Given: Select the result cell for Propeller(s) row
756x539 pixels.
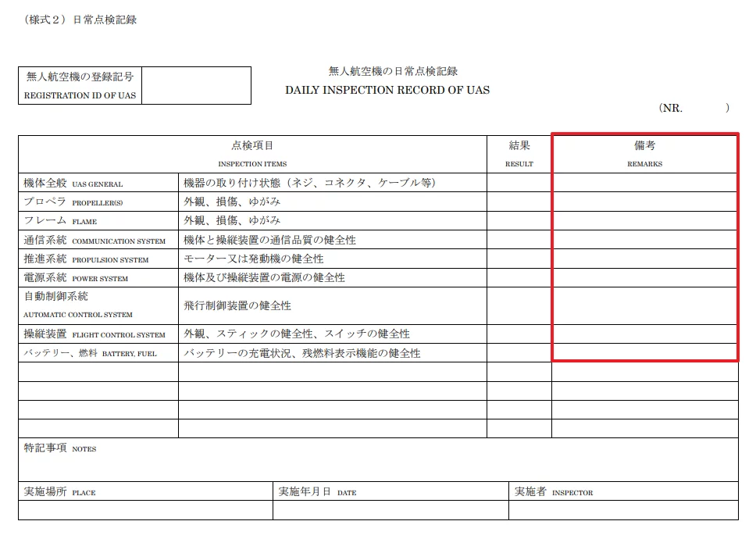Looking at the screenshot, I should [519, 202].
